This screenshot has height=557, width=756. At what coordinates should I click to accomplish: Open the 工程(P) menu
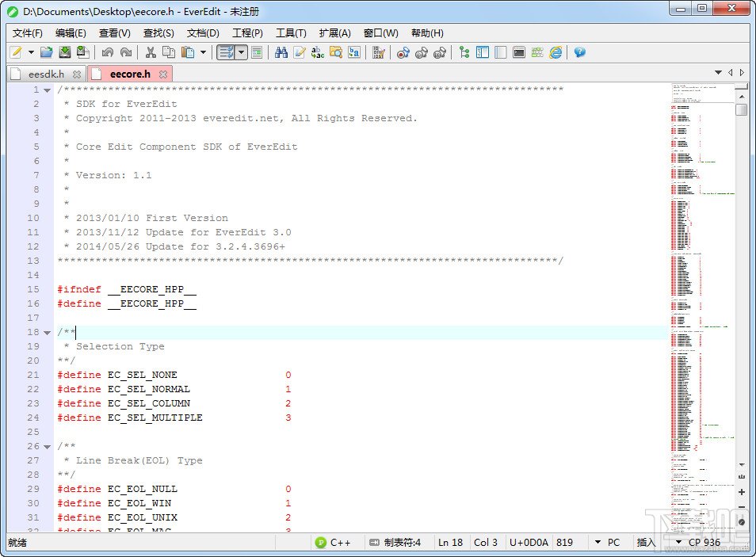(247, 32)
